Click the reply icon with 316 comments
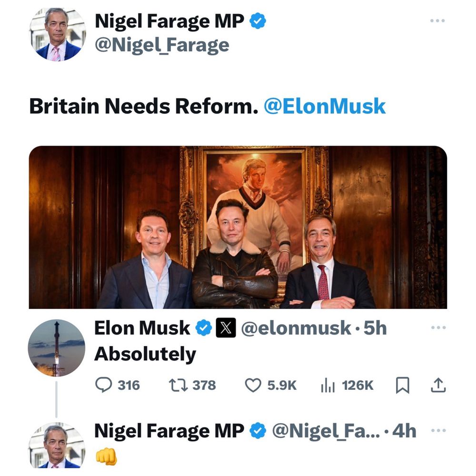The image size is (476, 476). 104,385
